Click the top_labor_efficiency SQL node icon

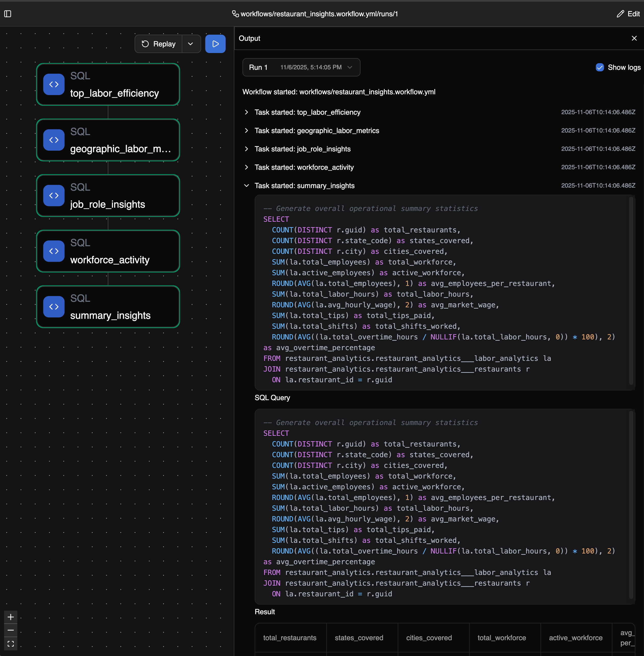tap(54, 85)
